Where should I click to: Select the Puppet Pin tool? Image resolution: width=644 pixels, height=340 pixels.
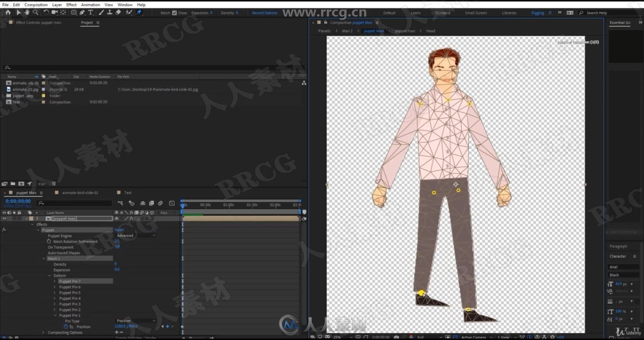coord(139,13)
